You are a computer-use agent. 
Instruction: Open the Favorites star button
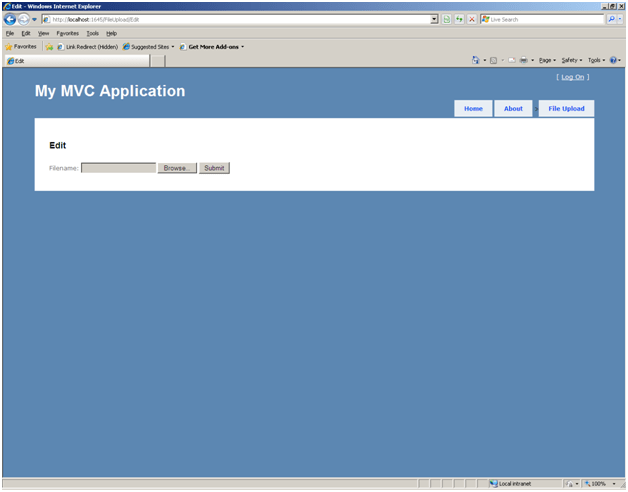point(22,46)
